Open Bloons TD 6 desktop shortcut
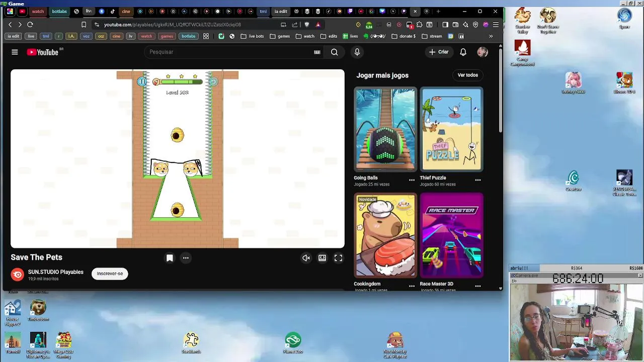This screenshot has height=362, width=644. coord(624,83)
